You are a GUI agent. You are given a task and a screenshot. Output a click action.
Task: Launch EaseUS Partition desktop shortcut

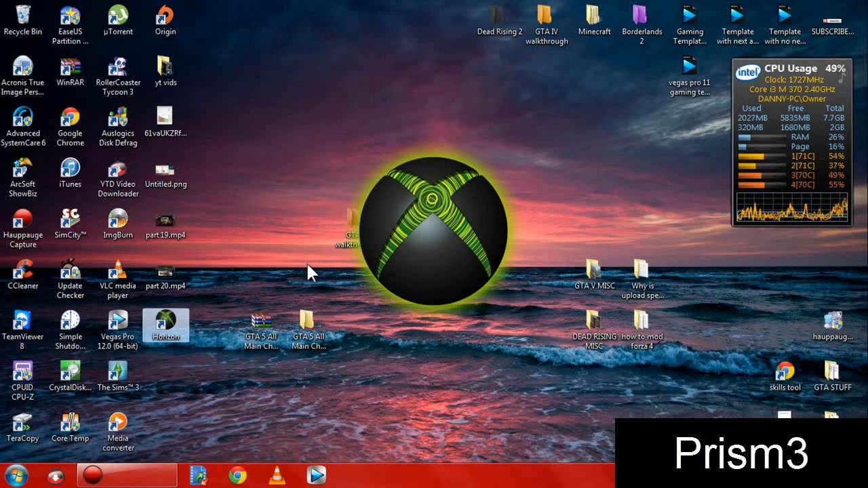tap(70, 25)
